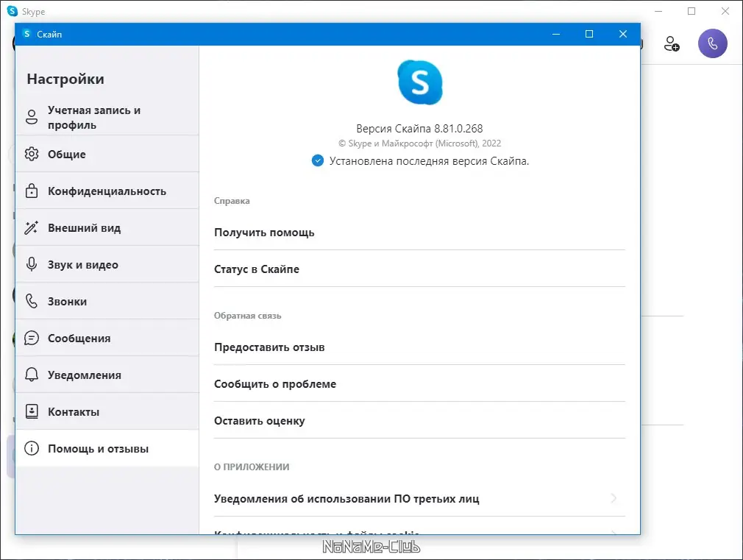Maximize the Скайп settings dialog
Viewport: 743px width, 560px height.
coord(589,34)
